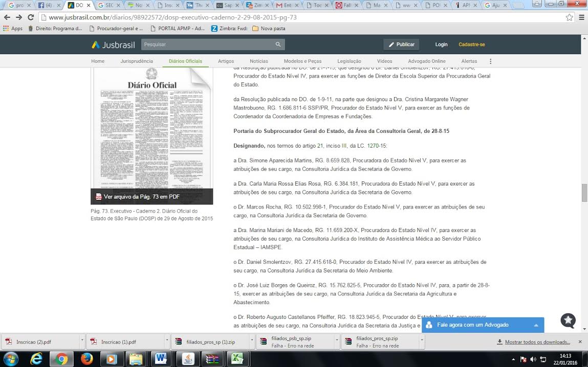Click the Pesquisar search field
The image size is (588, 367).
[x=207, y=44]
